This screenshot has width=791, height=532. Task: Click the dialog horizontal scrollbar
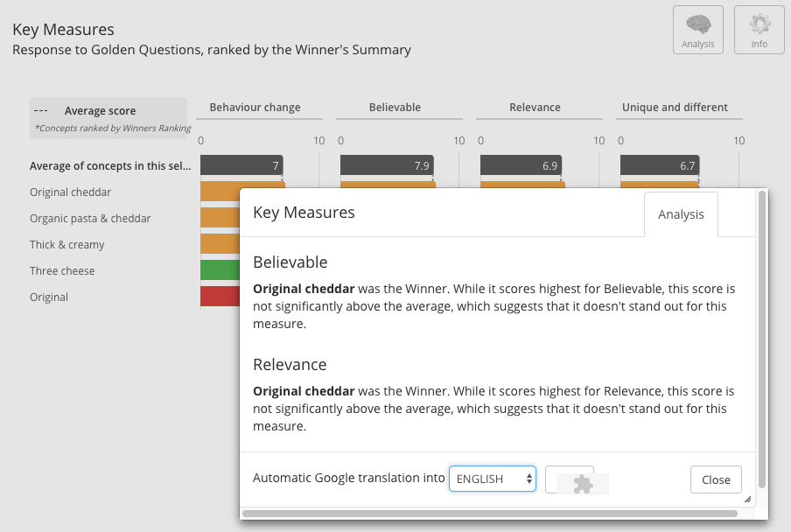point(490,514)
